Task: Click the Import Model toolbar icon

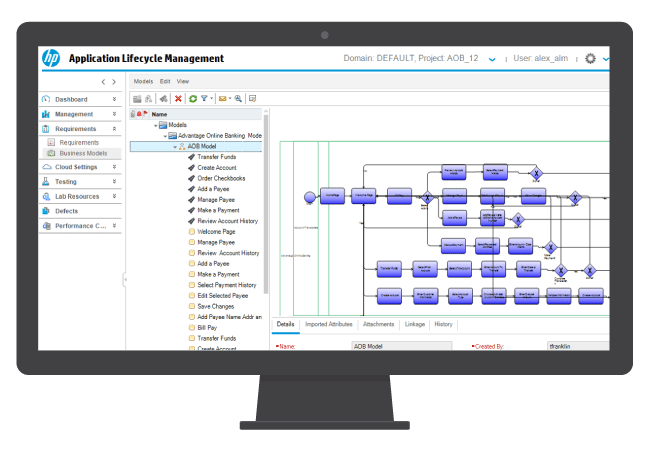Action: coord(148,99)
